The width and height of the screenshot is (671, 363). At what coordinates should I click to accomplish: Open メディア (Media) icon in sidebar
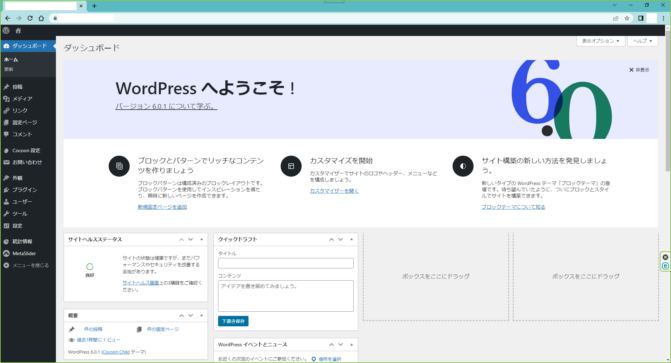6,99
